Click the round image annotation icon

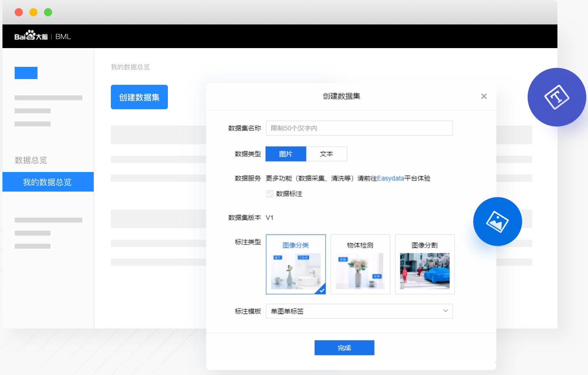click(497, 221)
